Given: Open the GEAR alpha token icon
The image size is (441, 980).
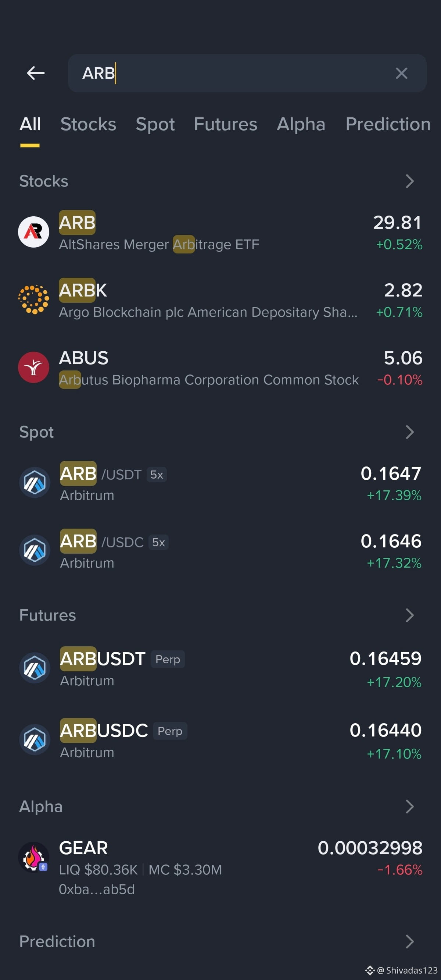Looking at the screenshot, I should pos(34,857).
